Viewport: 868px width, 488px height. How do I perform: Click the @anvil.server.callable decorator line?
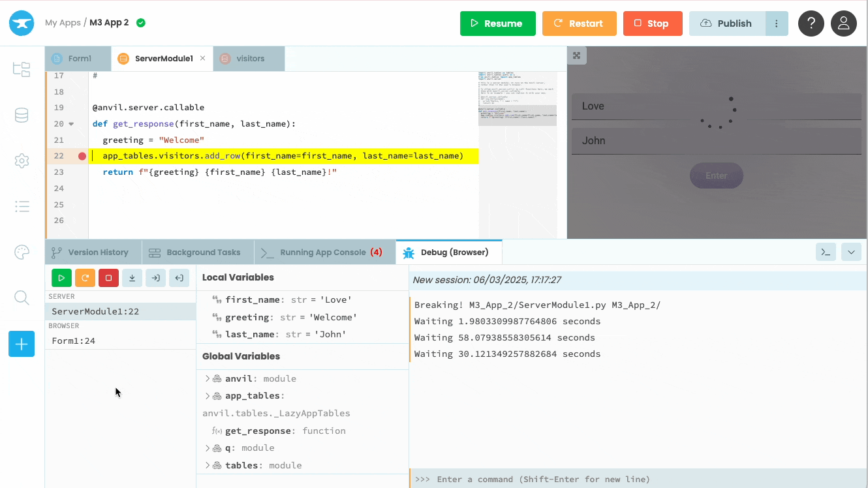pyautogui.click(x=148, y=108)
